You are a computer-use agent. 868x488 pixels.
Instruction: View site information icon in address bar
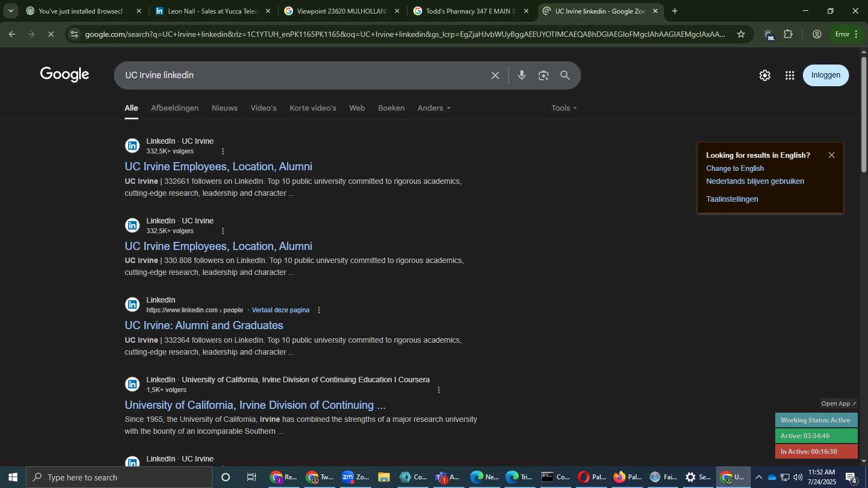coord(74,34)
